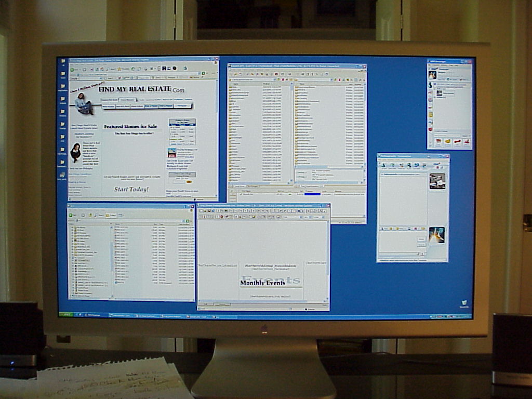This screenshot has width=532, height=399.
Task: Click the Explorer folder tree vertical scrollbar
Action: (x=112, y=261)
